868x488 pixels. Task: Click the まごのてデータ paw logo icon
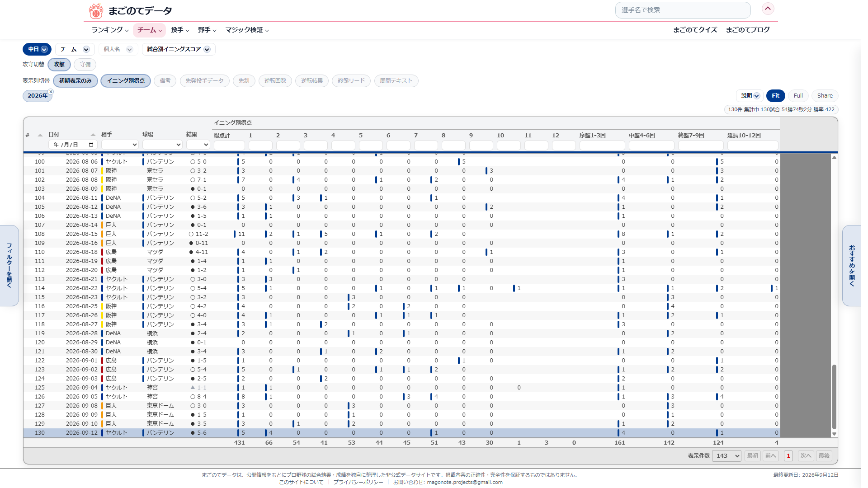96,11
